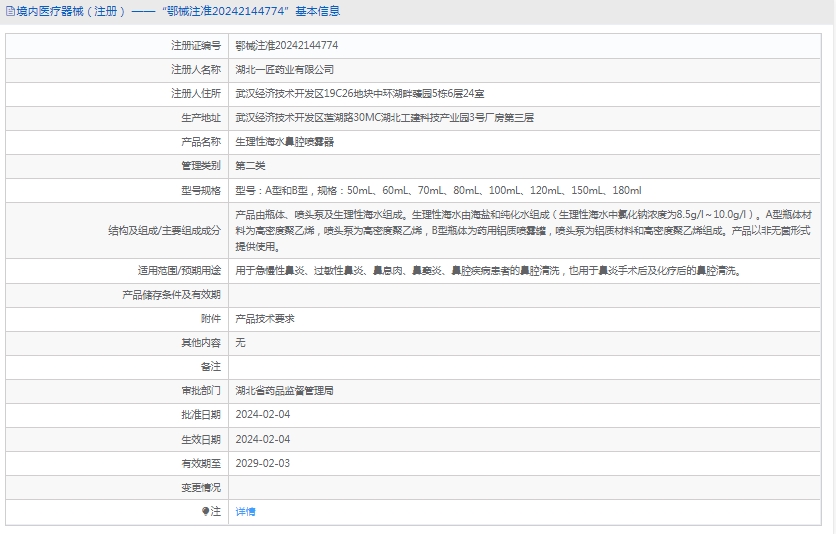Click the bullet icon beside 注
This screenshot has width=836, height=534.
pyautogui.click(x=206, y=512)
